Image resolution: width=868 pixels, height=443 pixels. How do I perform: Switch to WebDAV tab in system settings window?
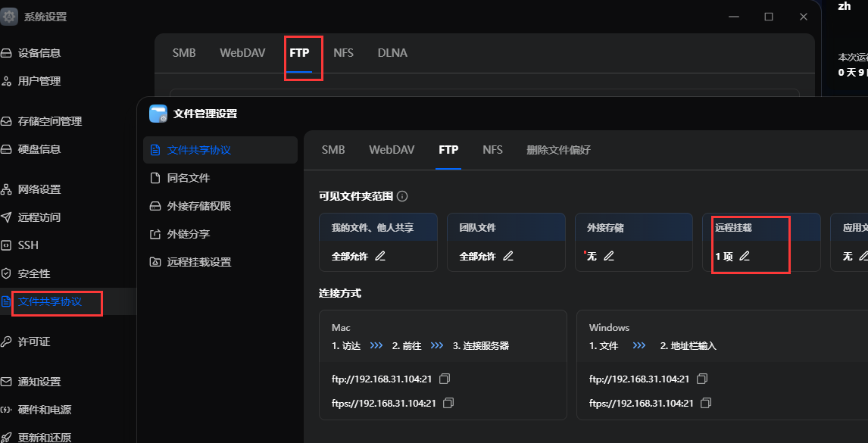[x=242, y=53]
